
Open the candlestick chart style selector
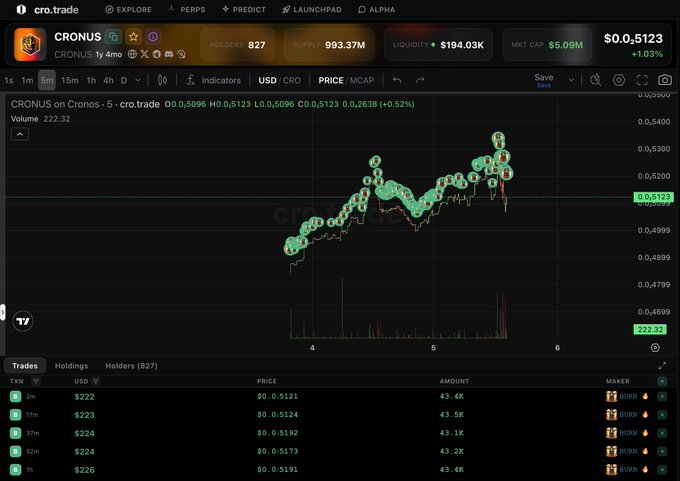(x=162, y=80)
